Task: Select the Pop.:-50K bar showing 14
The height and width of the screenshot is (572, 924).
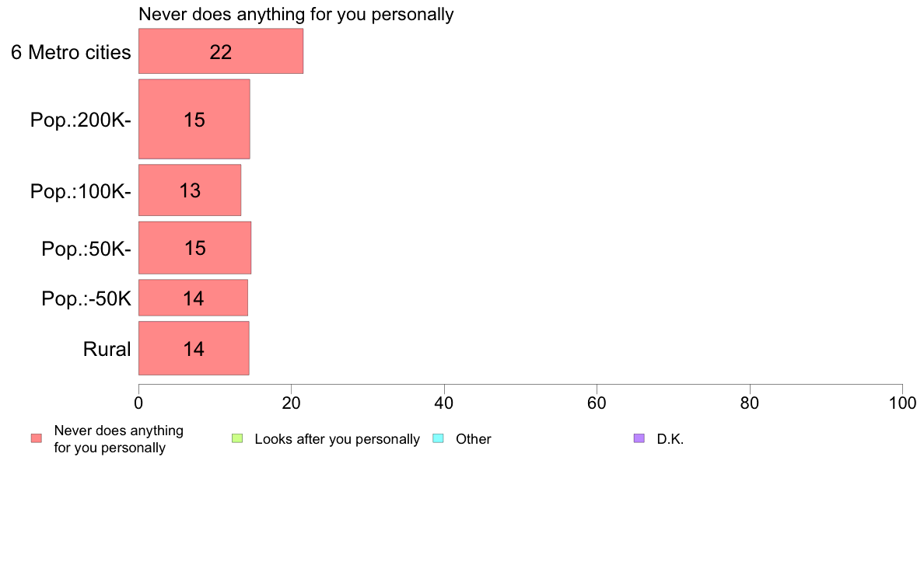Action: (194, 298)
